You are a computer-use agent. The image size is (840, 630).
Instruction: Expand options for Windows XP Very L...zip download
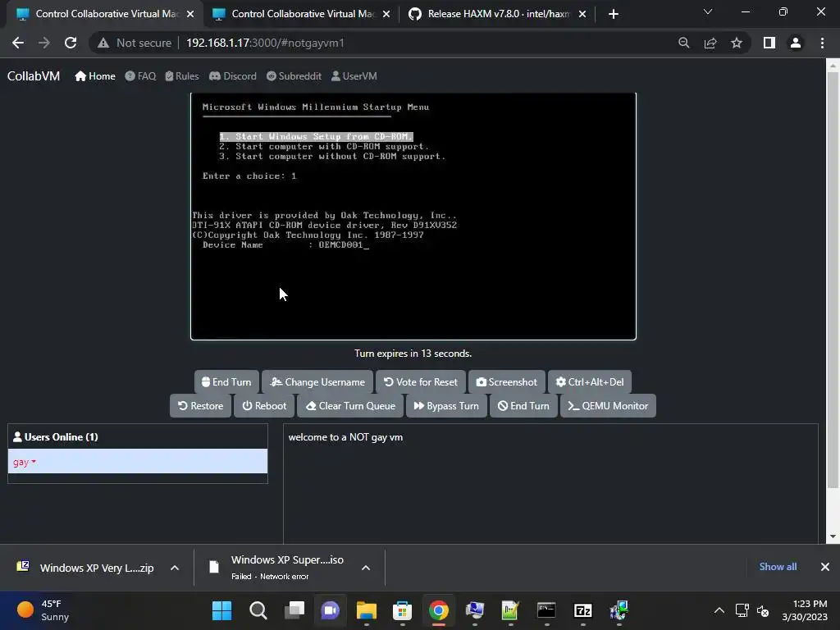click(175, 568)
